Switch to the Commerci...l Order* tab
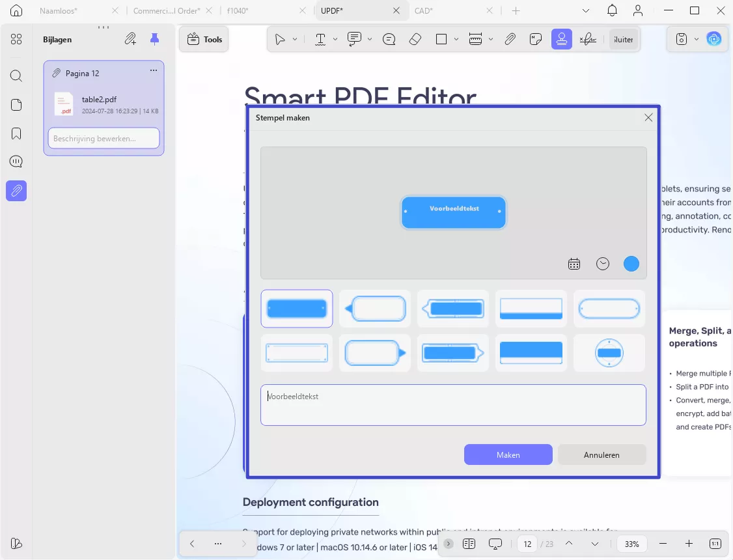Viewport: 733px width, 560px height. coord(167,10)
